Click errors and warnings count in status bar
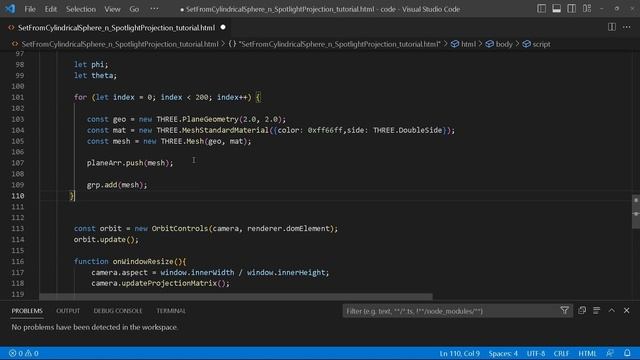Screen dimensions: 640x360 [24, 353]
